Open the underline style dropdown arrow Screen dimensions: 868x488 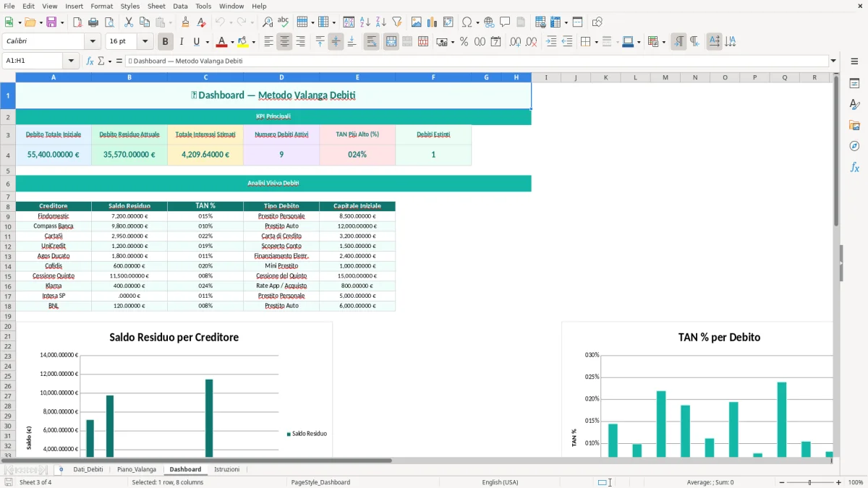[x=207, y=42]
